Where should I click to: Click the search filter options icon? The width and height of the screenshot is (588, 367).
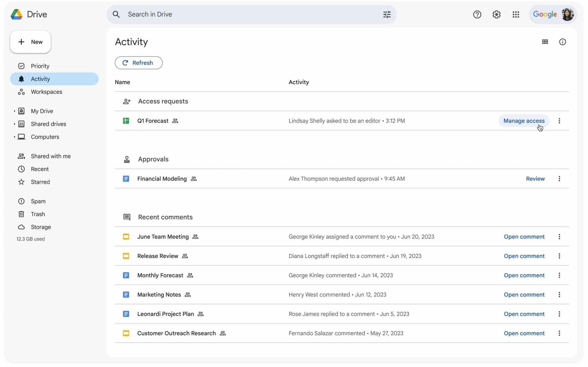tap(387, 14)
